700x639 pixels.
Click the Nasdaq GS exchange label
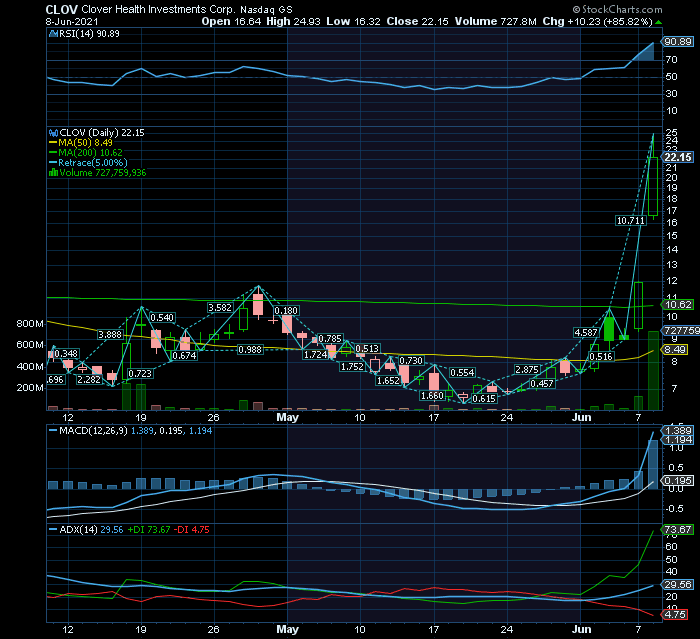(x=267, y=10)
